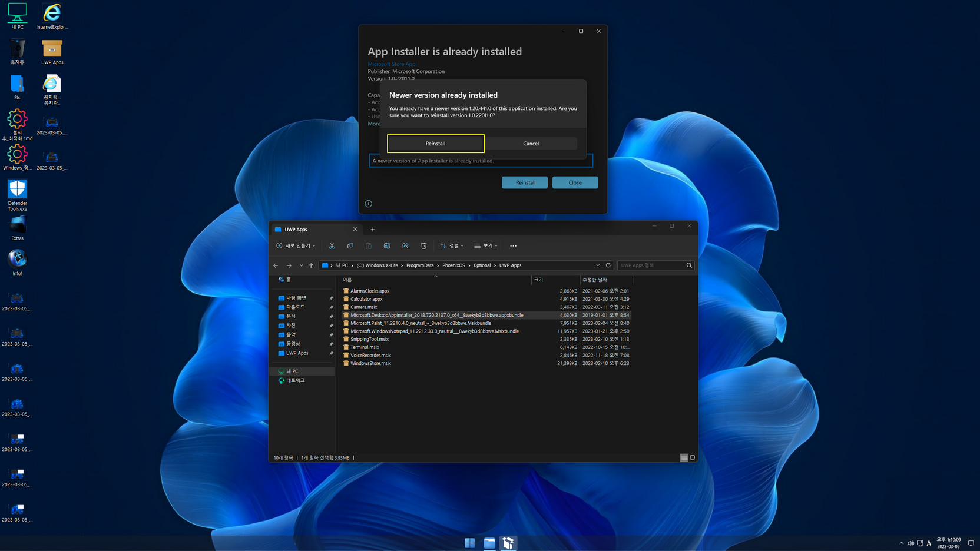Expand the address bar history dropdown
The image size is (980, 551).
[598, 265]
